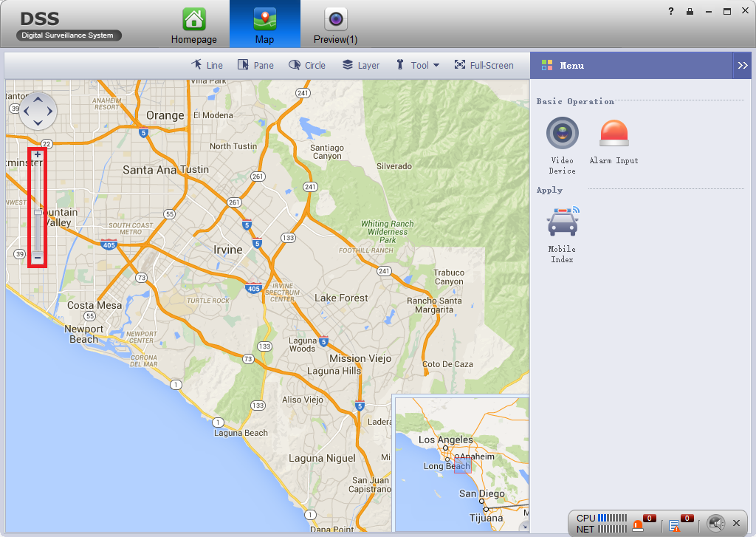Open Alarm Input in Basic Operation
Viewport: 756px width, 537px height.
pyautogui.click(x=614, y=142)
